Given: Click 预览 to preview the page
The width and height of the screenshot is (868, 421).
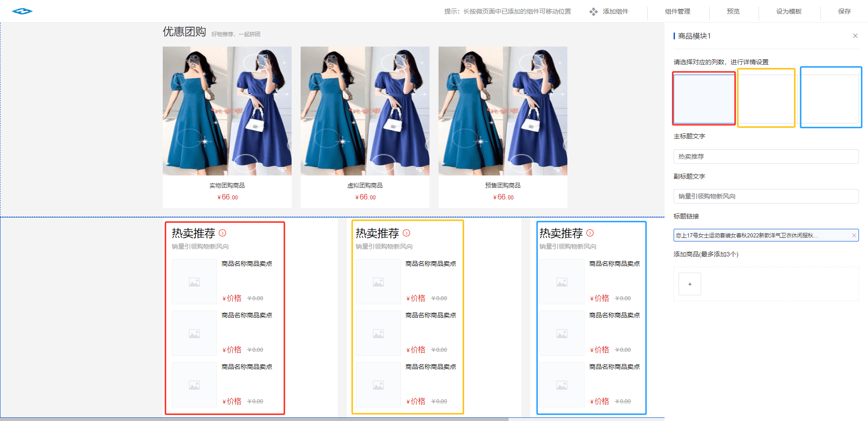Looking at the screenshot, I should (x=733, y=11).
